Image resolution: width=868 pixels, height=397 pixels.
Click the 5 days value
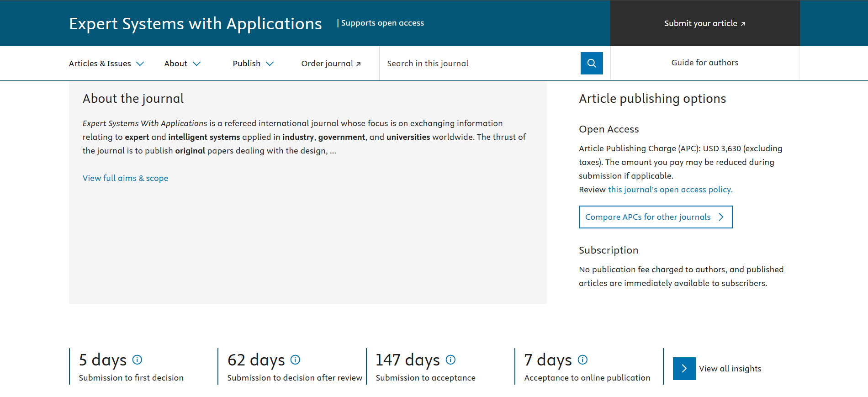103,360
